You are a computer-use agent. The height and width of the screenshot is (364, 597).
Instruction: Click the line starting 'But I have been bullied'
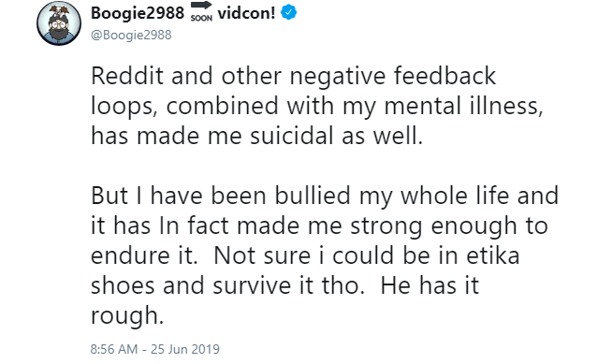point(325,196)
